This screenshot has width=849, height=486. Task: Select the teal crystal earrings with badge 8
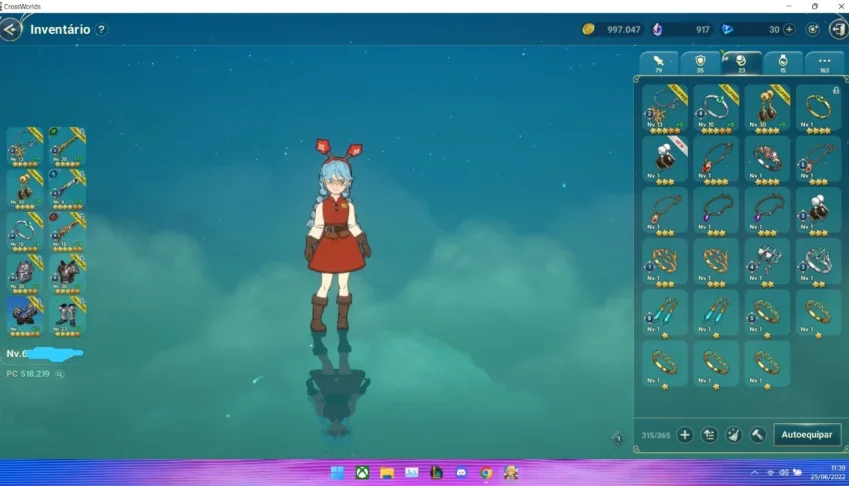tap(665, 314)
